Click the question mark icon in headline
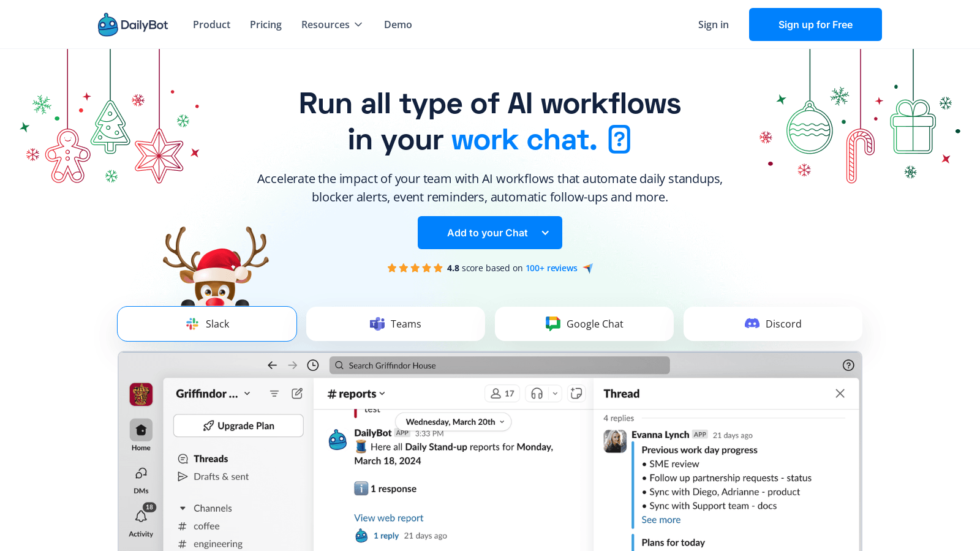The width and height of the screenshot is (980, 551). pos(619,140)
